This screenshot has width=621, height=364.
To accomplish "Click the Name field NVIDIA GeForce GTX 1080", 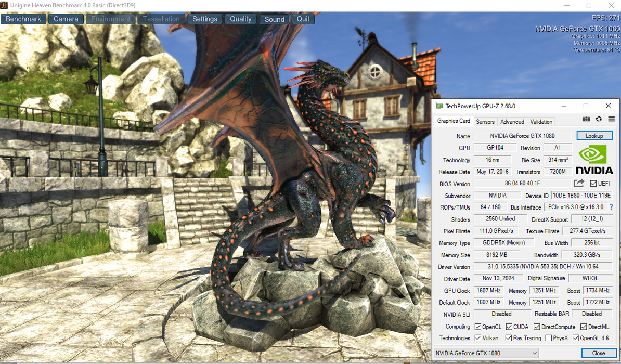I will click(x=522, y=136).
